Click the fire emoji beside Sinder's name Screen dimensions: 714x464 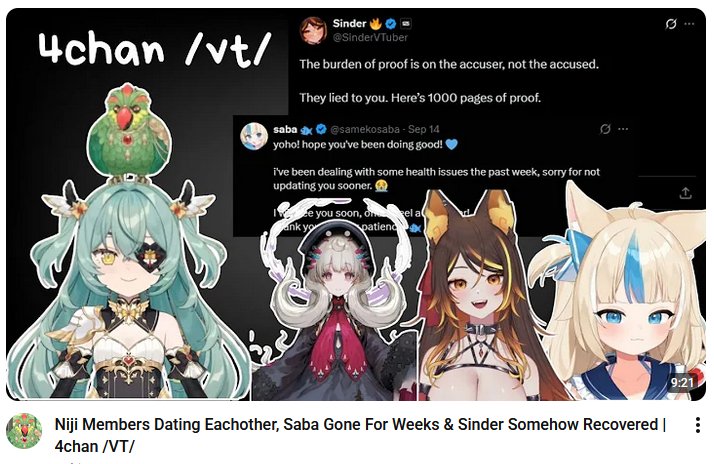pos(375,23)
